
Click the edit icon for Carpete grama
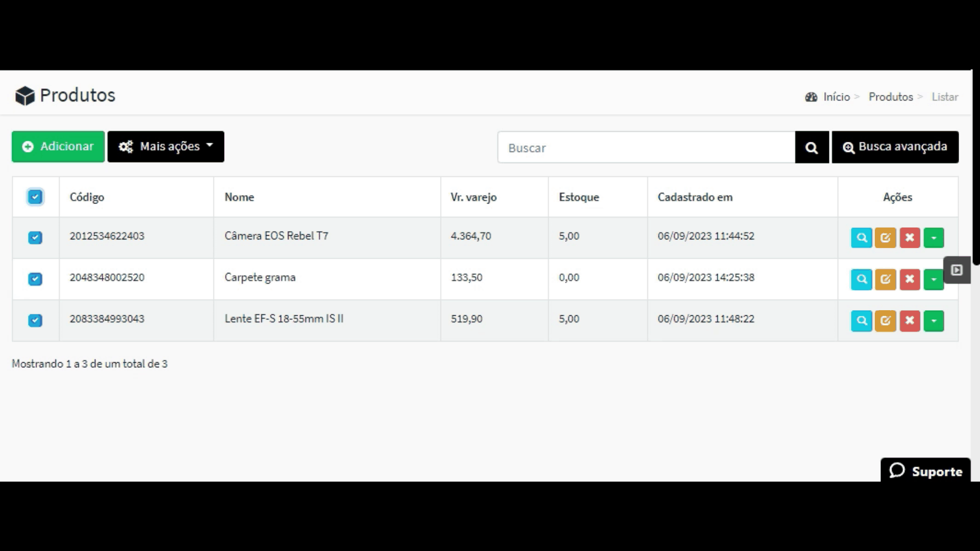pos(885,279)
